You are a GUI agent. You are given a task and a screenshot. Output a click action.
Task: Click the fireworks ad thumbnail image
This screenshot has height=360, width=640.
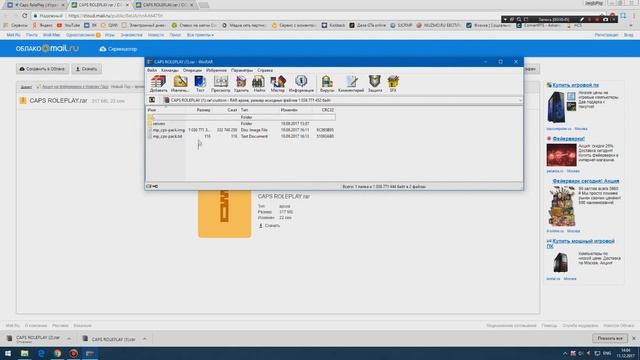click(x=561, y=155)
